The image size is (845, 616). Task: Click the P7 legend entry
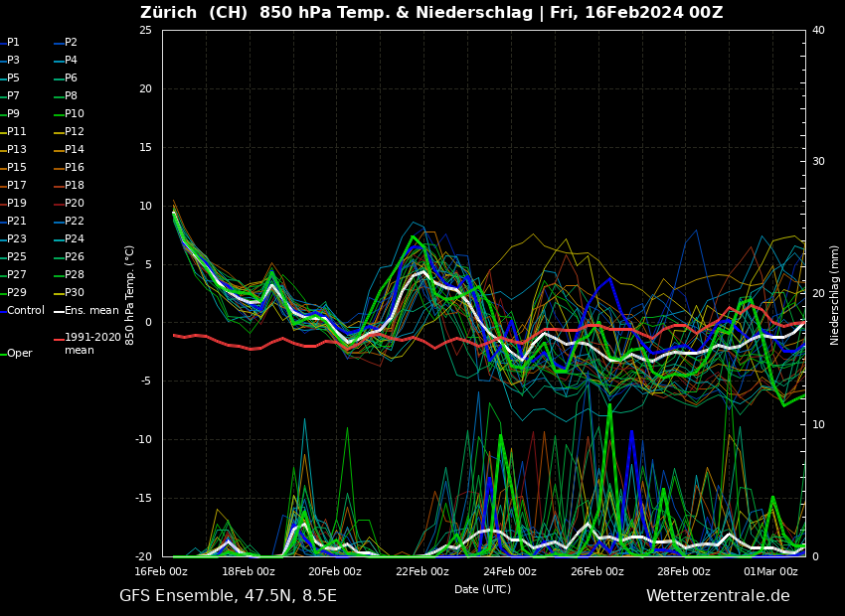point(13,95)
